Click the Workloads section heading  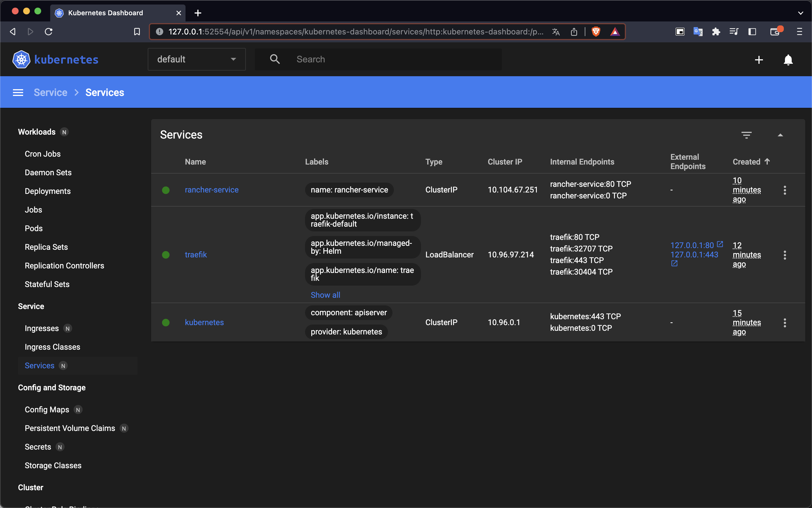pyautogui.click(x=37, y=132)
